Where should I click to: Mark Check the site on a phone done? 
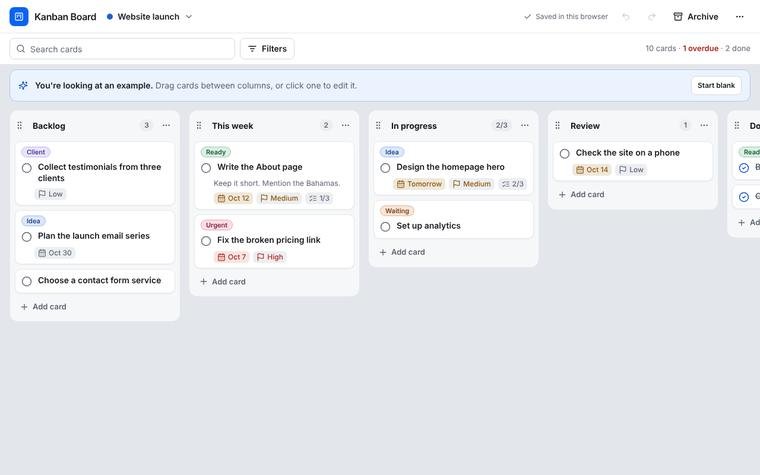(565, 154)
